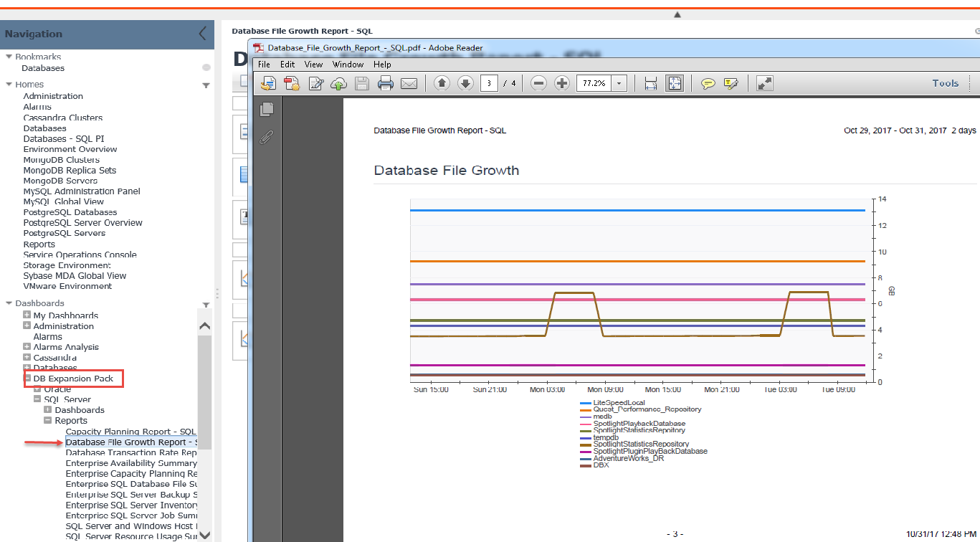Image resolution: width=980 pixels, height=542 pixels.
Task: Go to previous page with up arrow
Action: [x=442, y=83]
